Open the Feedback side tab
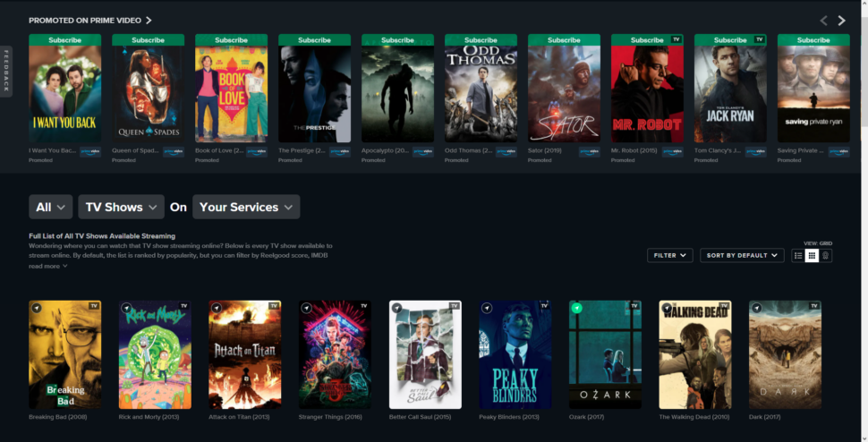 (x=6, y=71)
